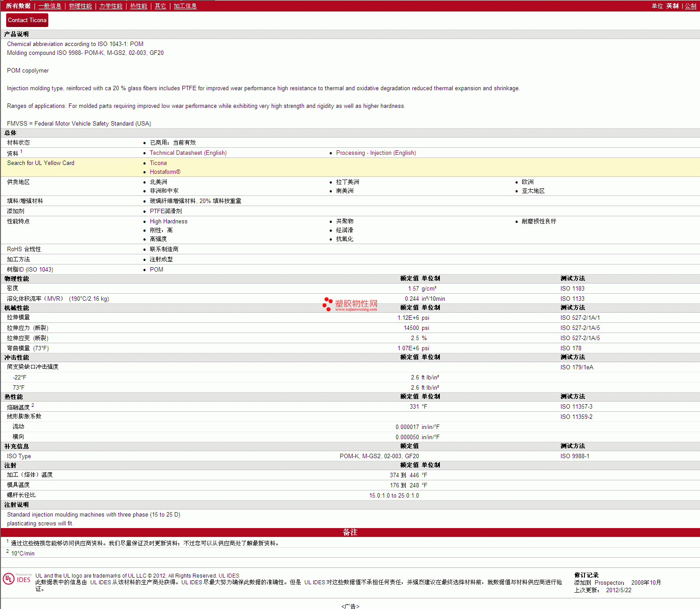Click ISO 9988-1 test method
The width and height of the screenshot is (700, 609).
tap(575, 456)
